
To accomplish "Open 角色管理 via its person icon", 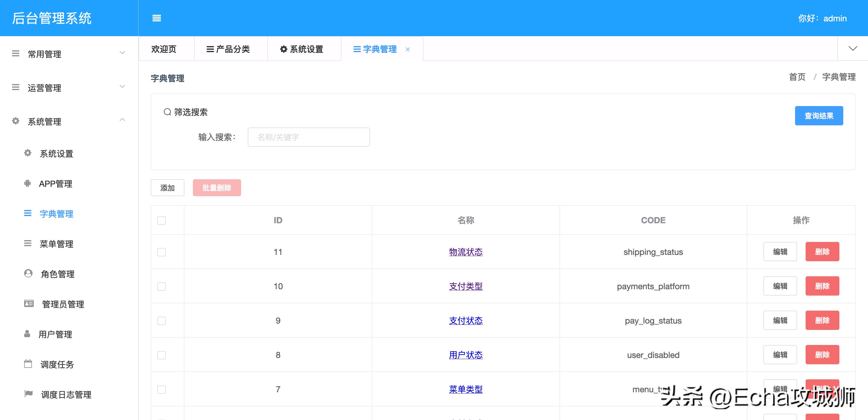I will click(x=27, y=274).
